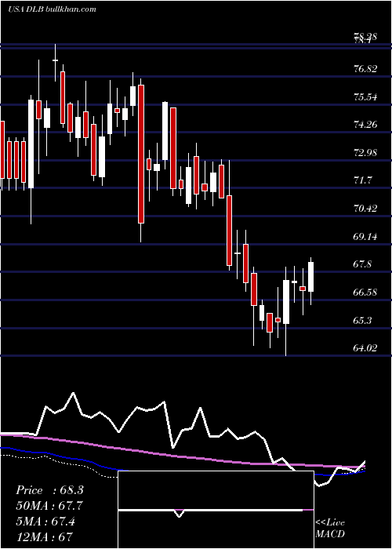Viewport: 392px width, 549px height.
Task: Click the 70.42 price axis label
Action: click(x=365, y=209)
